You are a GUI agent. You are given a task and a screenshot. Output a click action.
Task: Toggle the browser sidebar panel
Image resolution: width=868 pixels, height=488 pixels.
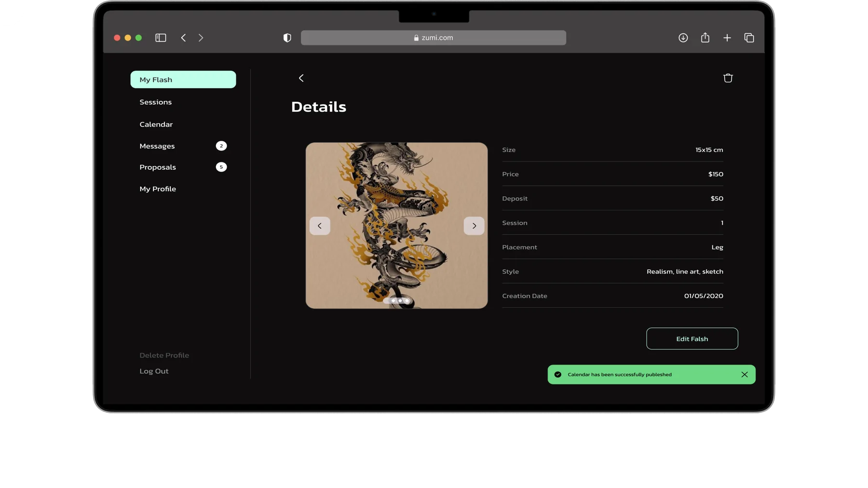point(161,38)
